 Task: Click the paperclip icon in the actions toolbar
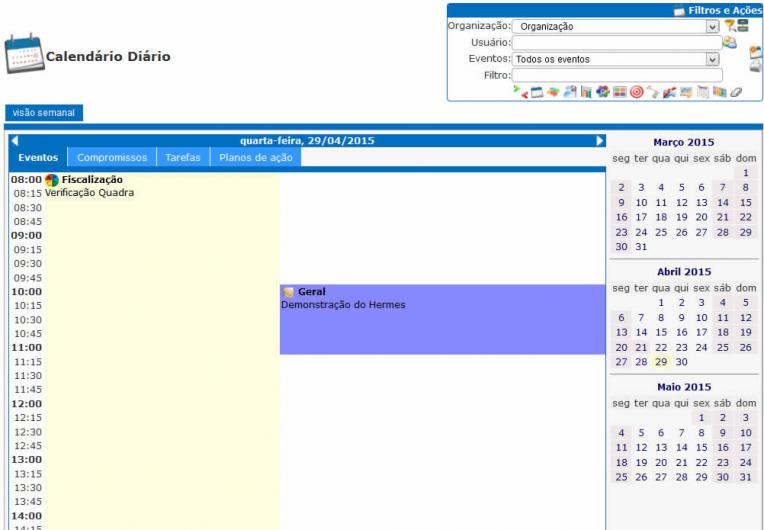735,92
